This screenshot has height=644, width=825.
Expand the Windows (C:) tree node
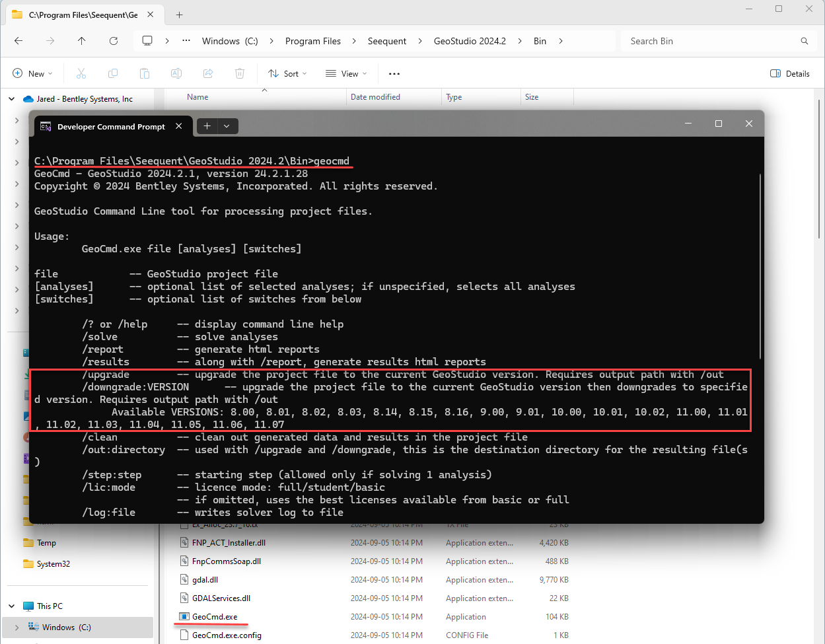coord(17,627)
